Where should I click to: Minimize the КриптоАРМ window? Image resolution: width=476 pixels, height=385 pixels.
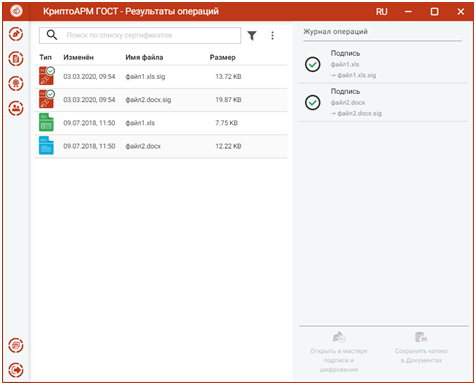point(408,12)
